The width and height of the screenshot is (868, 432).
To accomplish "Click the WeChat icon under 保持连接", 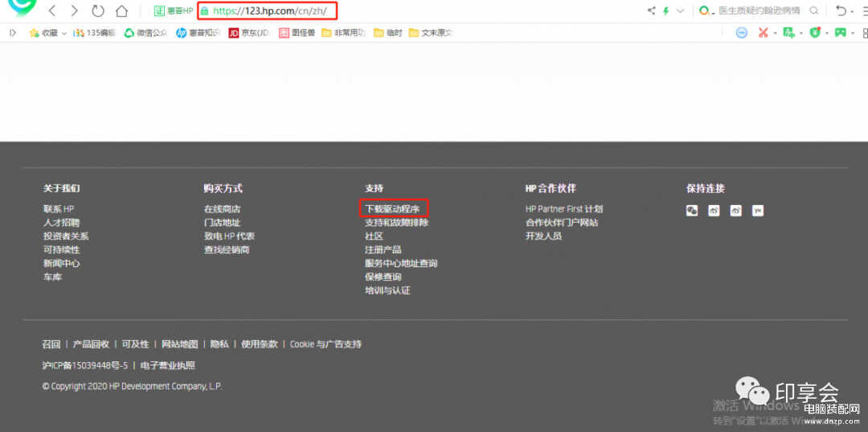I will 692,211.
